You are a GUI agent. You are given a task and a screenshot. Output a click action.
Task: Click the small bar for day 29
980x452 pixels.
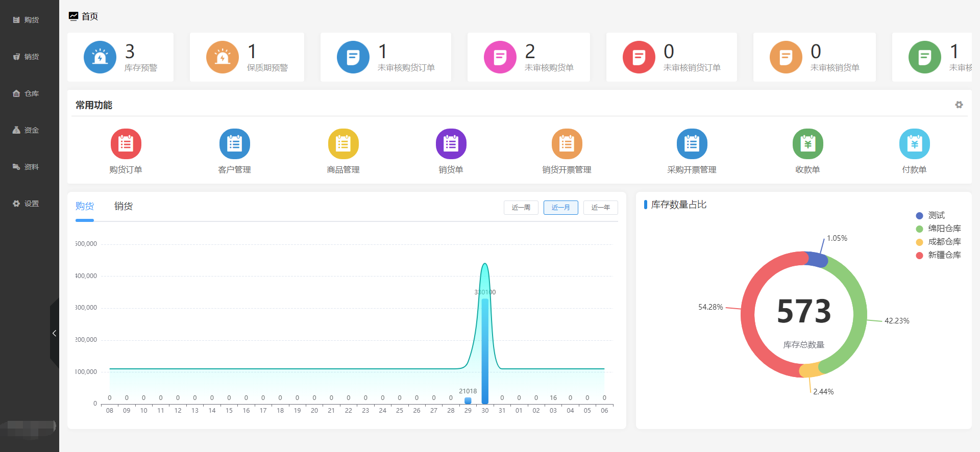pyautogui.click(x=468, y=400)
